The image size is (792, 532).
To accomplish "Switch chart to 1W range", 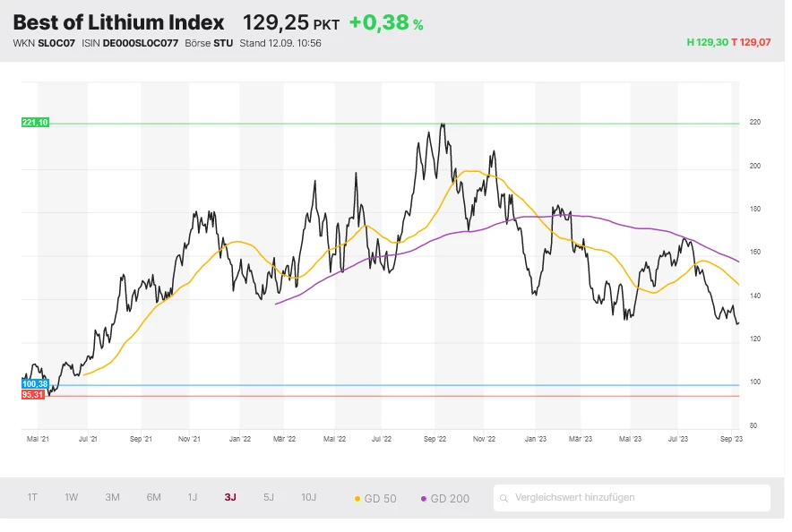I will click(x=72, y=497).
